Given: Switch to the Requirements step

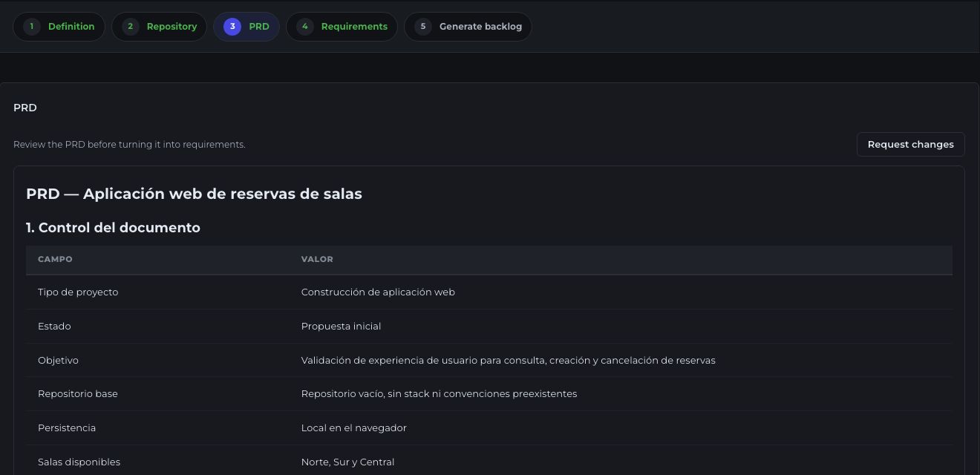Looking at the screenshot, I should (342, 27).
